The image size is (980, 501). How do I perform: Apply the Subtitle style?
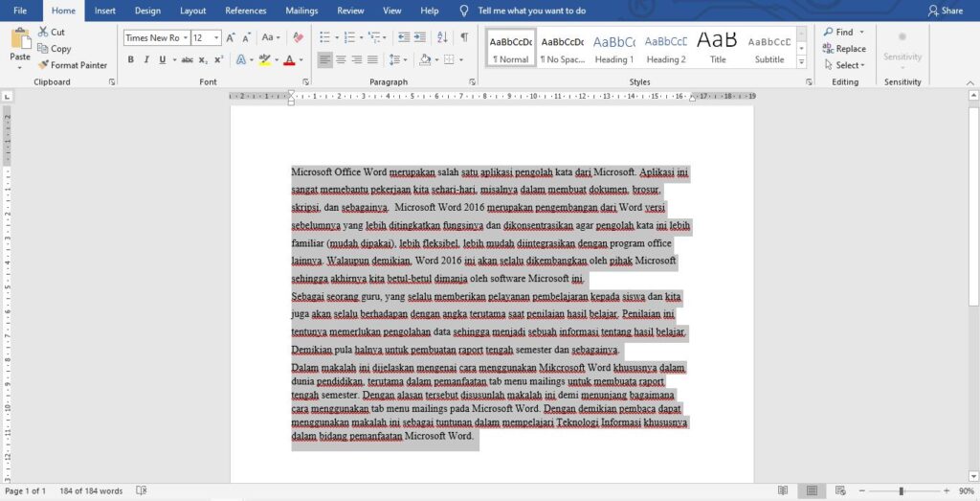(x=769, y=48)
